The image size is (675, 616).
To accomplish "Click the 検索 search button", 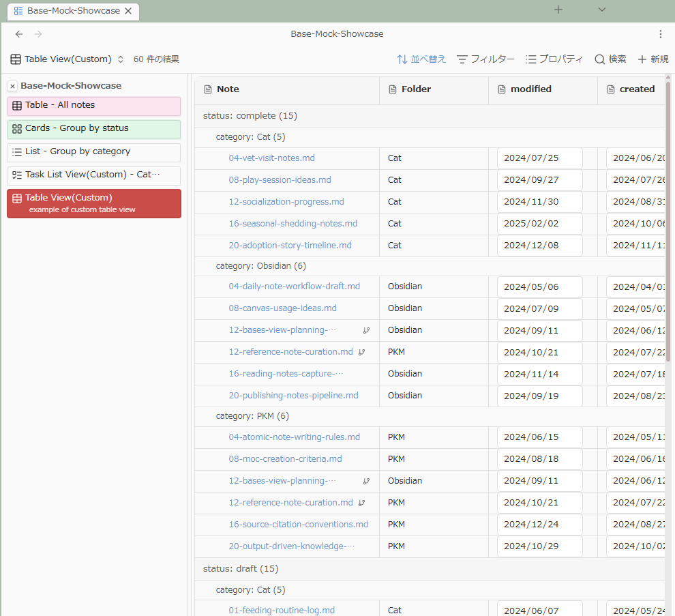I will point(610,59).
